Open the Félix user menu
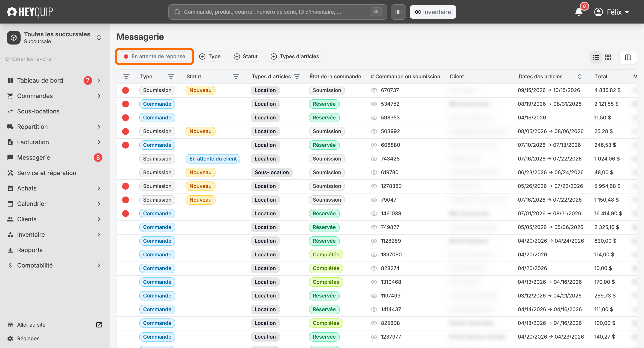Image resolution: width=644 pixels, height=348 pixels. pos(611,12)
